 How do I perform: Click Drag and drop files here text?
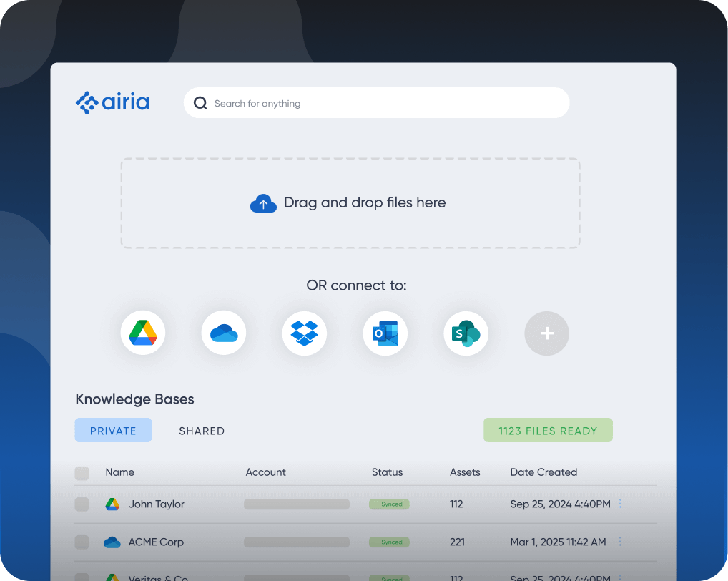pyautogui.click(x=365, y=202)
